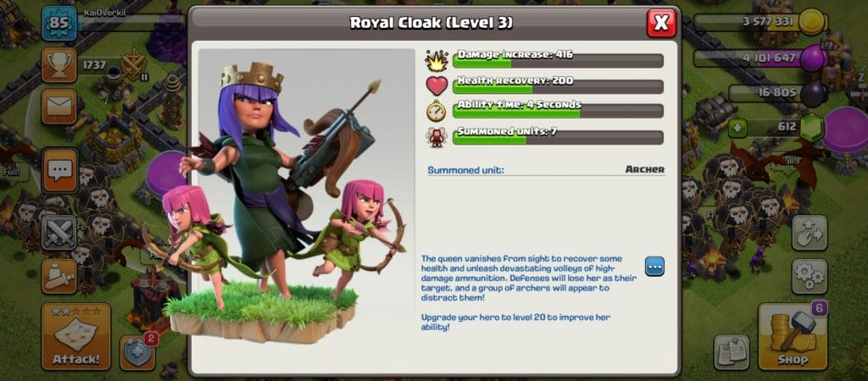Add gems with the green plus
The height and width of the screenshot is (381, 868).
coord(737,129)
